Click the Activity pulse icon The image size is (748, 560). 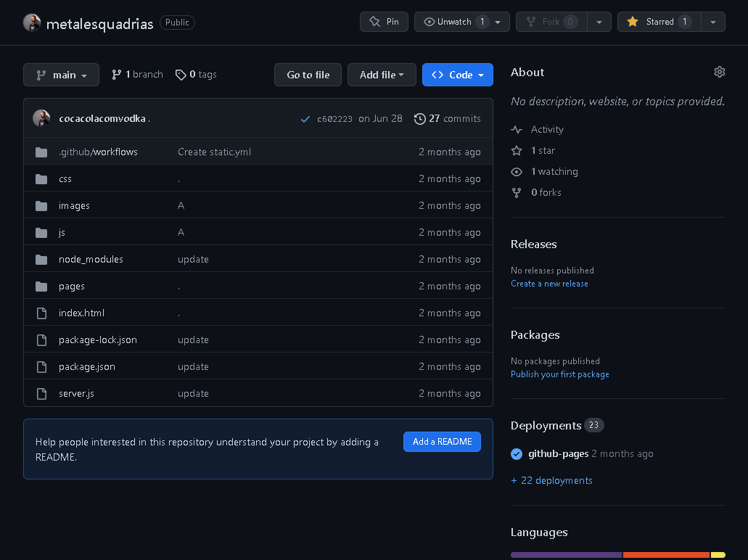point(517,129)
